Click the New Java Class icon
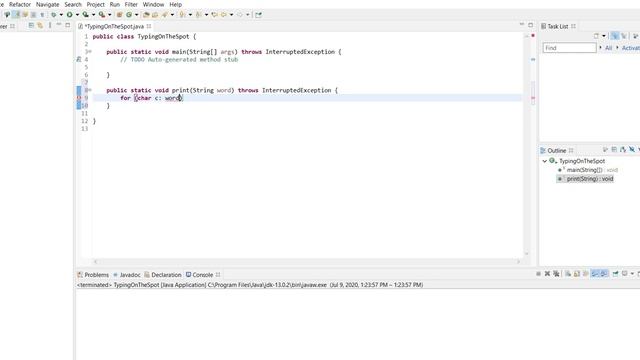This screenshot has height=360, width=640. coord(129,15)
